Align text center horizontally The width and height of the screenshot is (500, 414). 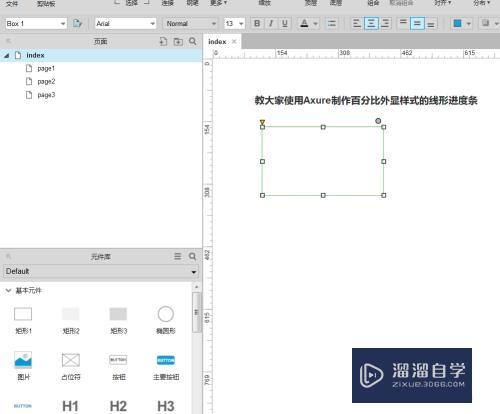click(371, 23)
